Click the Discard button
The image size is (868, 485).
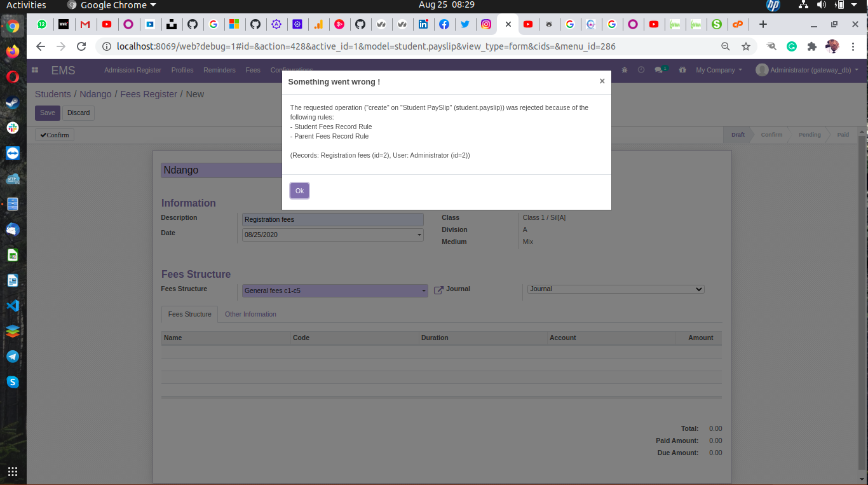78,113
